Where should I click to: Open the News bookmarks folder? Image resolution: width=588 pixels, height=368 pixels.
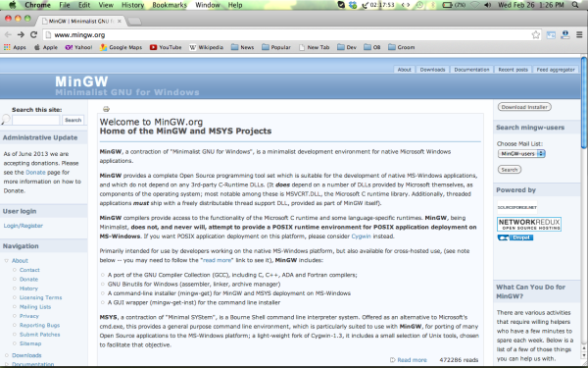pos(243,47)
